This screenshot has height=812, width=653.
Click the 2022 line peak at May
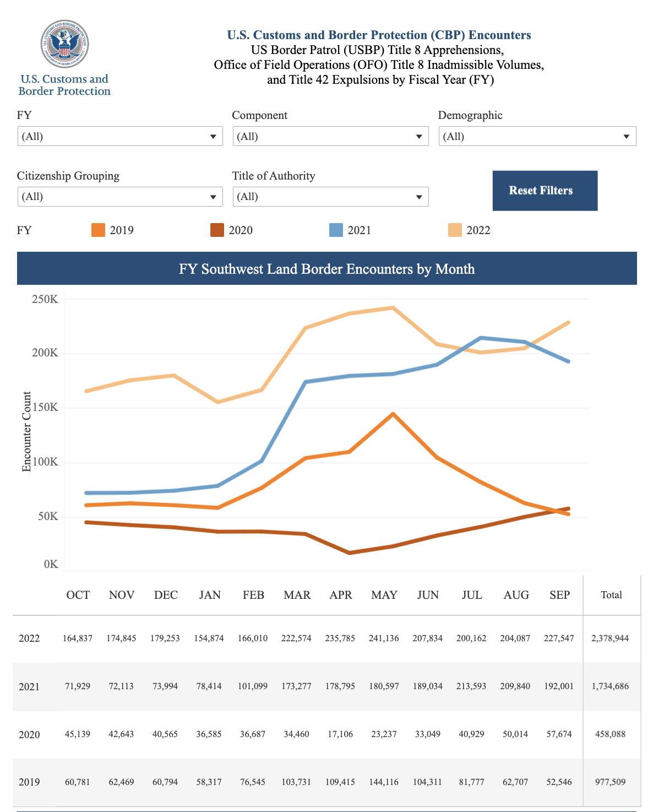pos(393,307)
